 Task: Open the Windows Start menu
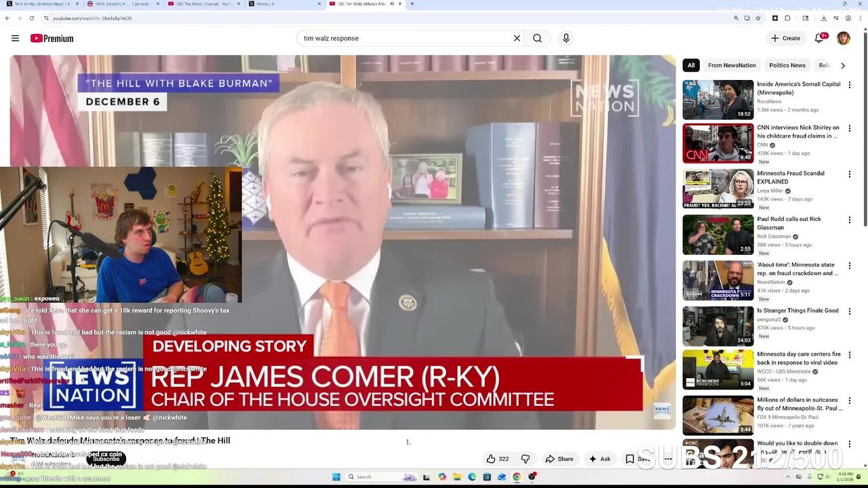(336, 477)
